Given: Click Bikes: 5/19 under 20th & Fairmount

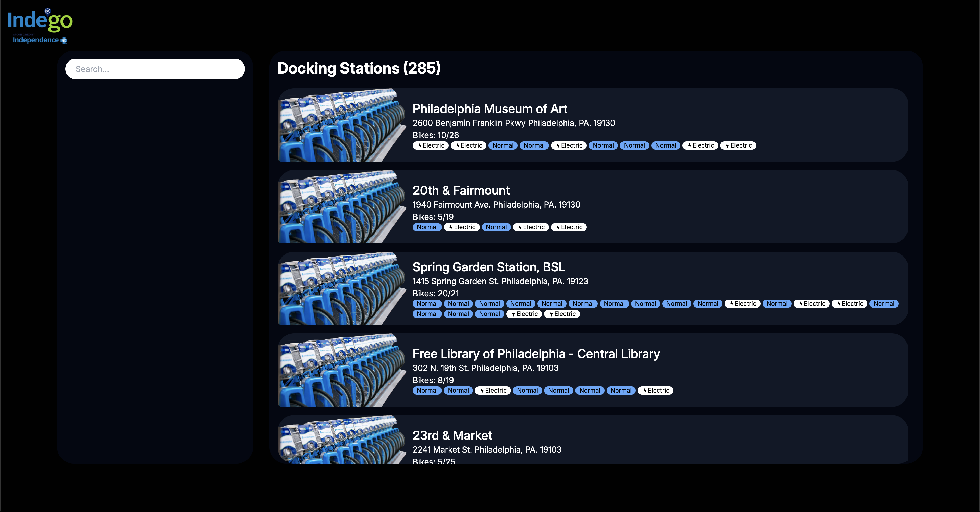Looking at the screenshot, I should tap(433, 217).
